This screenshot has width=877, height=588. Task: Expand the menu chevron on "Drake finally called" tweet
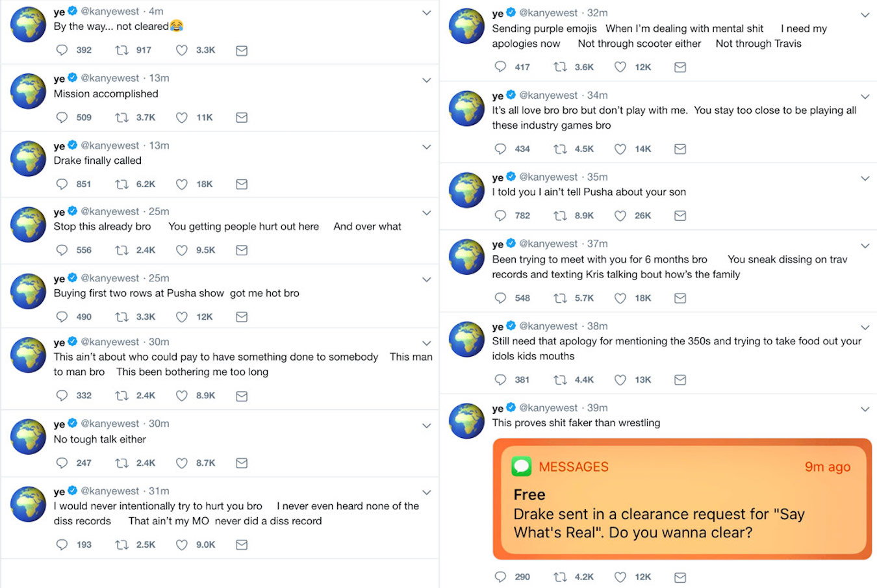[427, 147]
